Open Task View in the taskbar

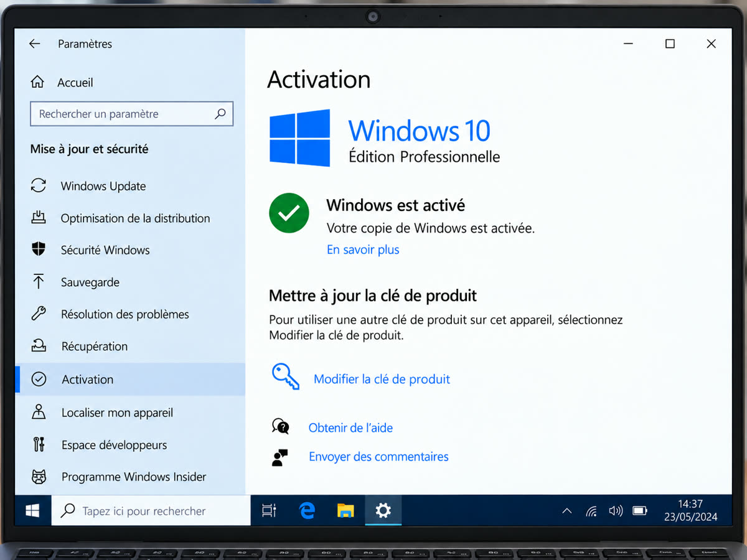tap(269, 511)
